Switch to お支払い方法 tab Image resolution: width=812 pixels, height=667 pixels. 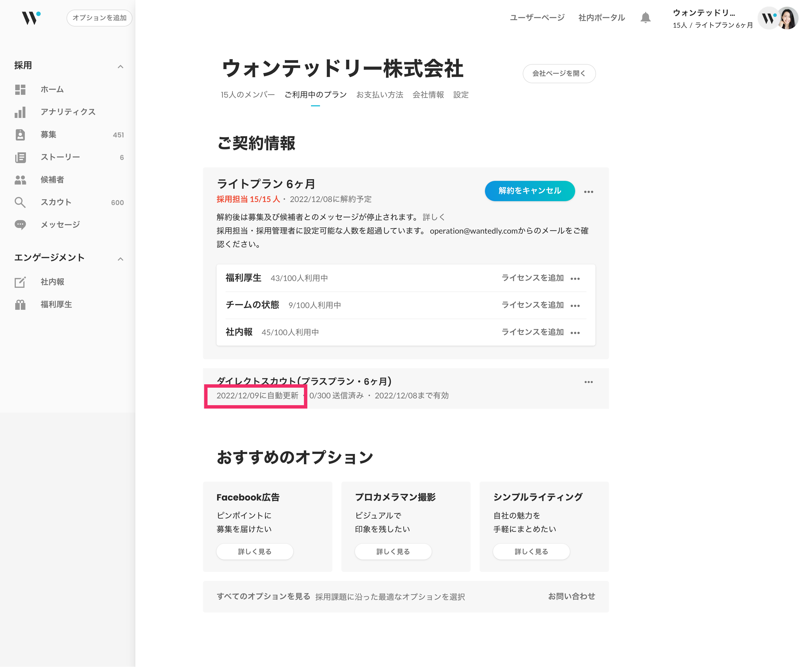point(379,95)
